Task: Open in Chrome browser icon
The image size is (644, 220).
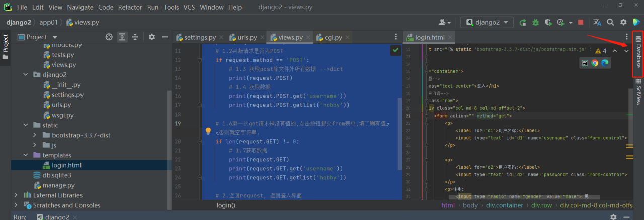Action: pyautogui.click(x=595, y=63)
